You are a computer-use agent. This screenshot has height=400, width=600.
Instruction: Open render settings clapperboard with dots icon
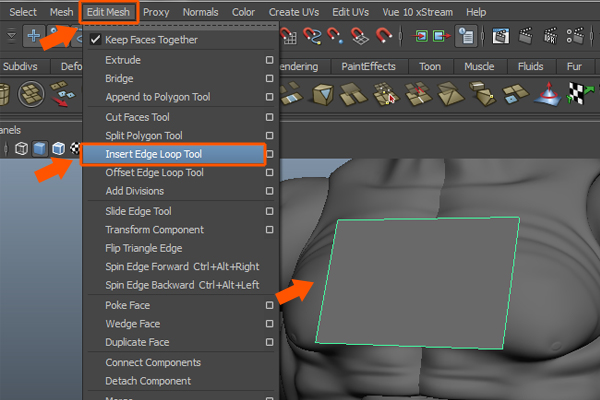575,36
